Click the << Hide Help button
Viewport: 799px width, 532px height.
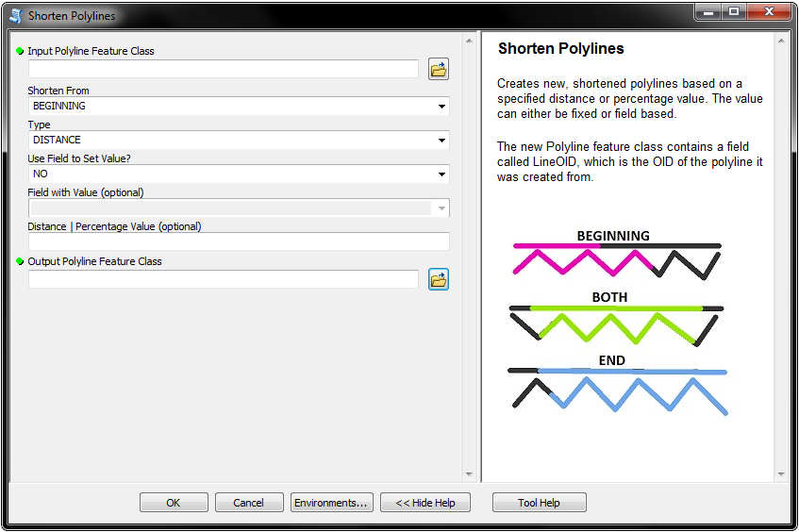425,503
